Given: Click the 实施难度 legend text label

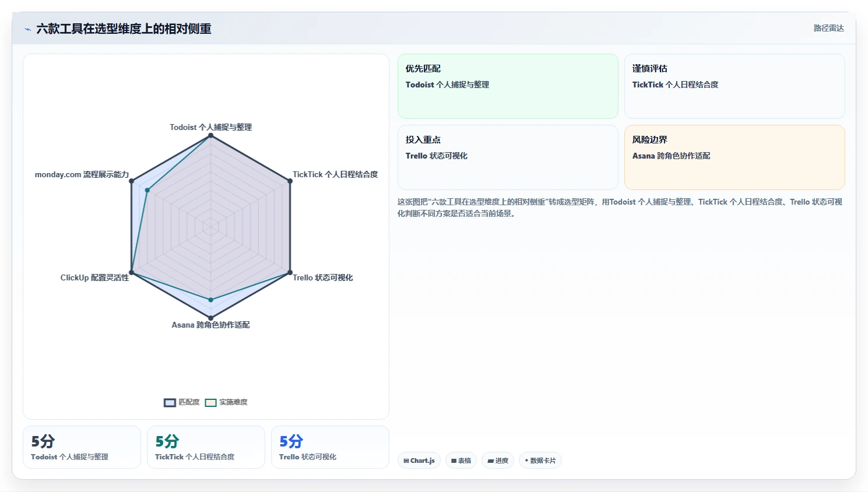Looking at the screenshot, I should point(233,402).
